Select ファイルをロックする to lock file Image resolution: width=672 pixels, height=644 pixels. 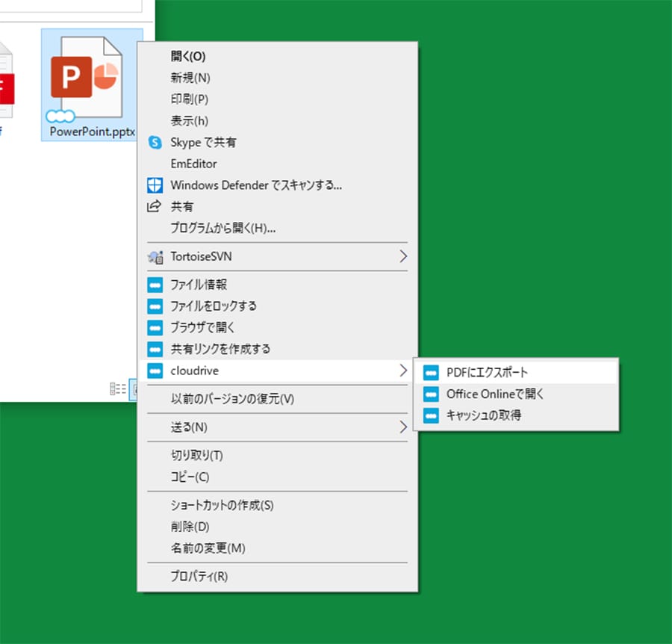click(277, 306)
